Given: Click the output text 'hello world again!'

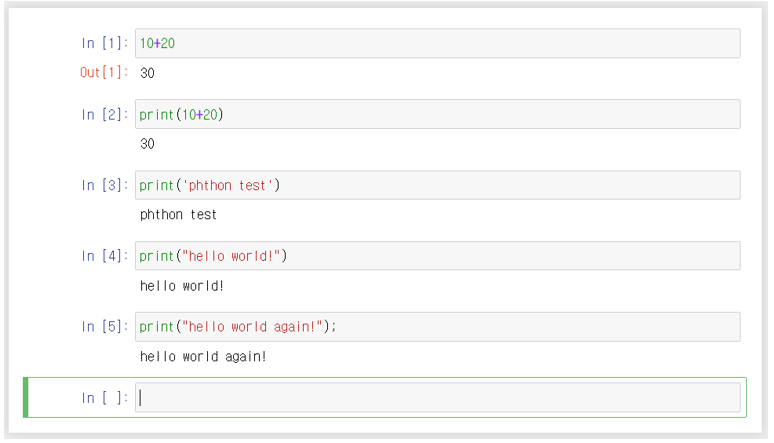Looking at the screenshot, I should point(203,357).
